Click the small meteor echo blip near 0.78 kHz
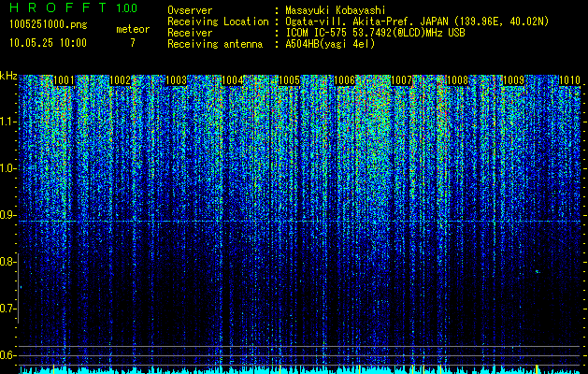 coord(538,271)
